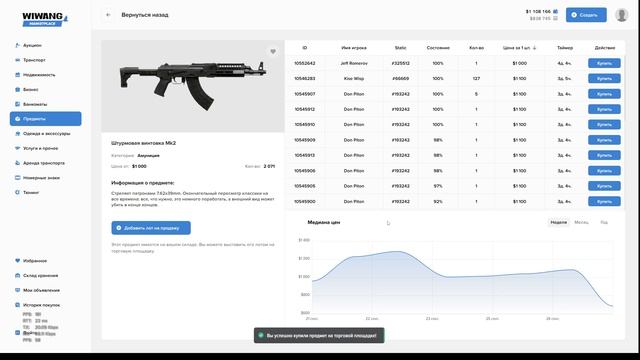
Task: Sort the table by Таймер header
Action: pos(565,48)
